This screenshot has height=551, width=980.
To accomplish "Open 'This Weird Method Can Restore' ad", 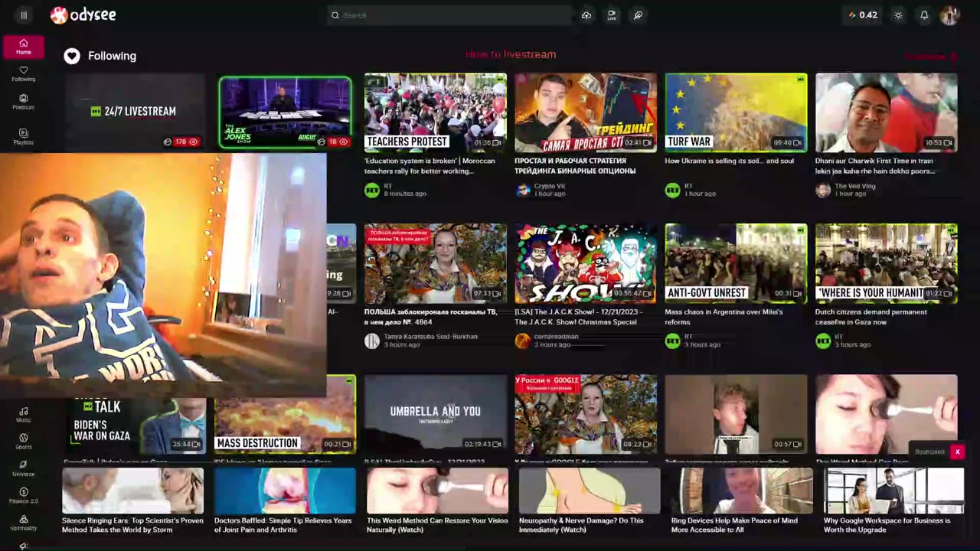I will [x=437, y=501].
